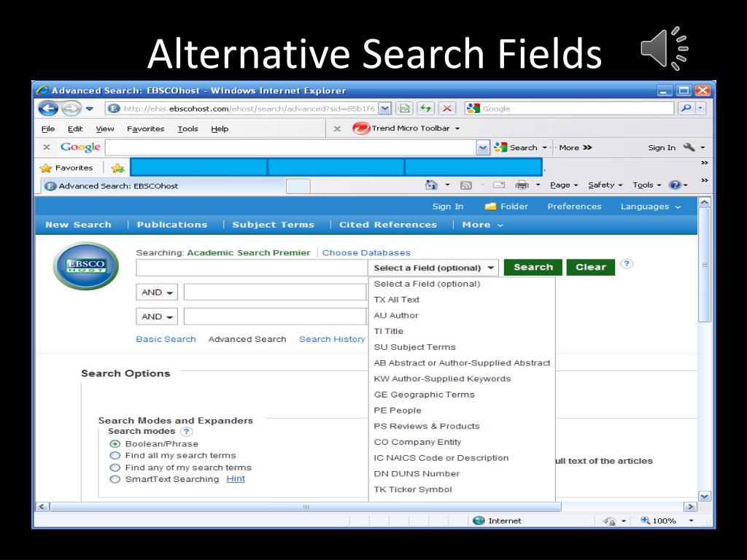Click the horizontal scrollbar thumb
Viewport: 747px width, 560px height.
pos(306,507)
